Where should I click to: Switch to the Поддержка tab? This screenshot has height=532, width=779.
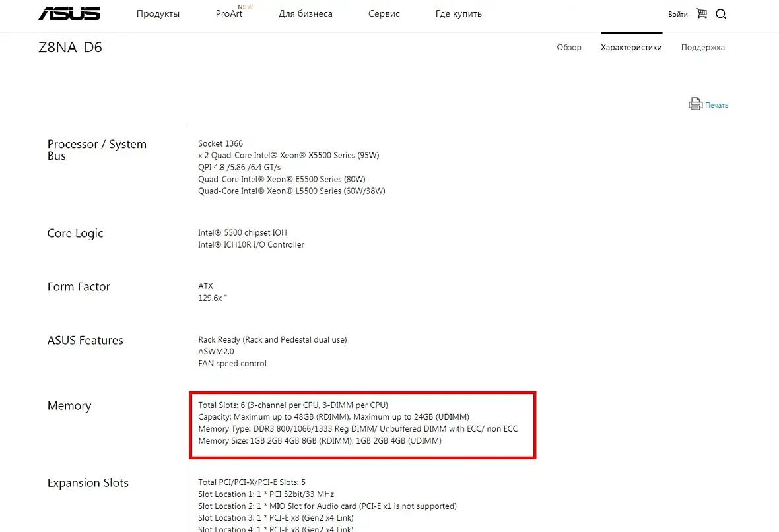pos(703,47)
